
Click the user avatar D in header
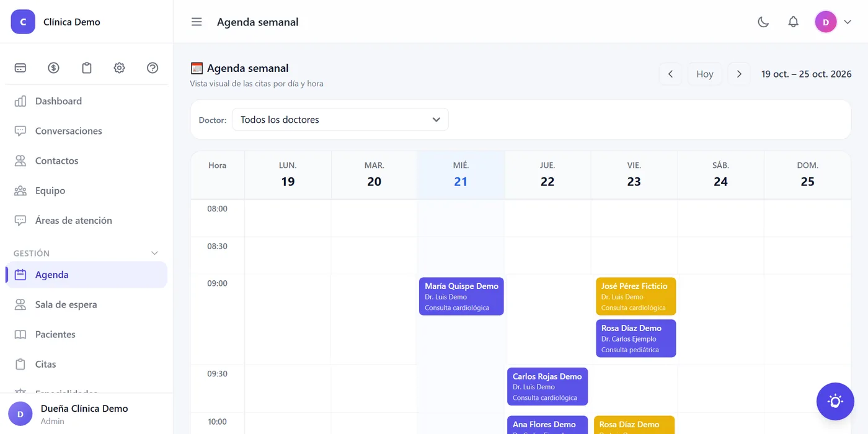[x=825, y=22]
